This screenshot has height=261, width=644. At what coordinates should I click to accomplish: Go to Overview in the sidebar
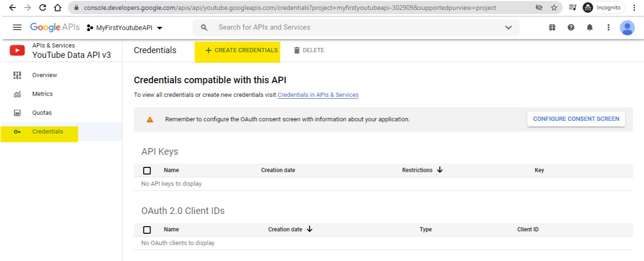(x=44, y=75)
